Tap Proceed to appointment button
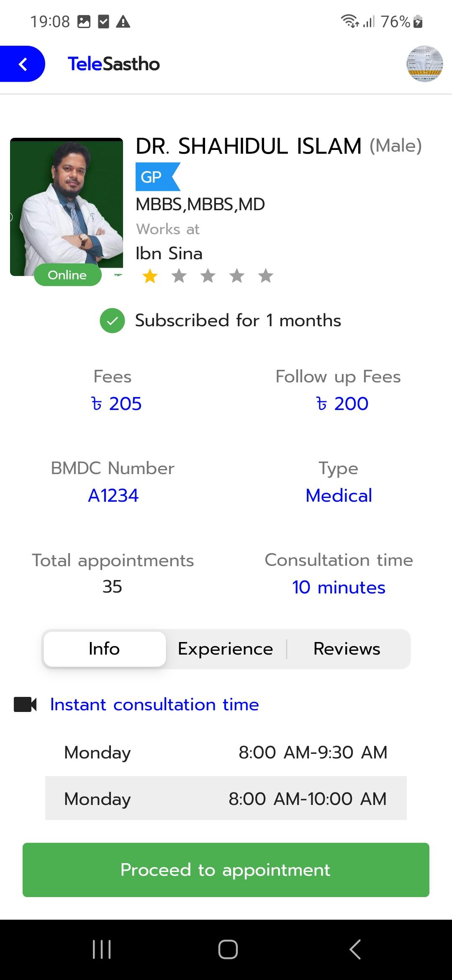Viewport: 452px width, 980px height. [226, 870]
